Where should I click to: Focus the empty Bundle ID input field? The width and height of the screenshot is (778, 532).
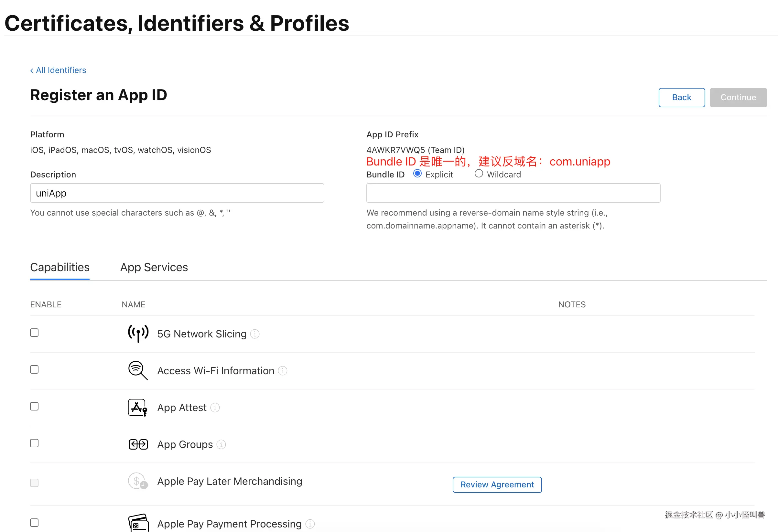coord(513,193)
